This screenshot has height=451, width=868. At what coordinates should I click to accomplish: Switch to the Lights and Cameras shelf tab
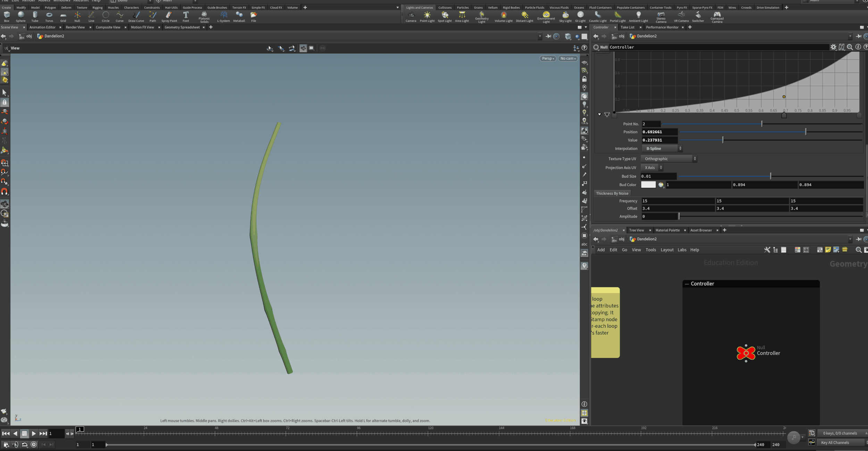[419, 7]
